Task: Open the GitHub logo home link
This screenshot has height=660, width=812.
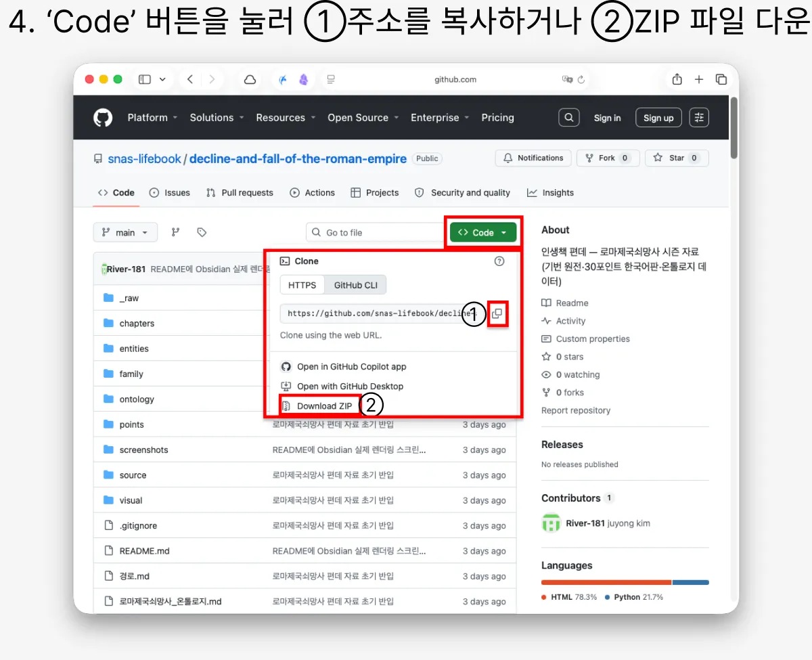Action: [x=103, y=118]
